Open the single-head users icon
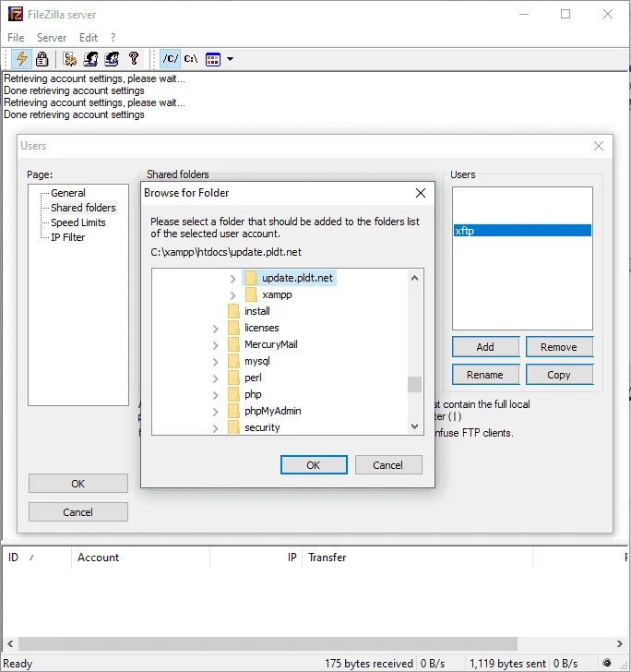 90,59
